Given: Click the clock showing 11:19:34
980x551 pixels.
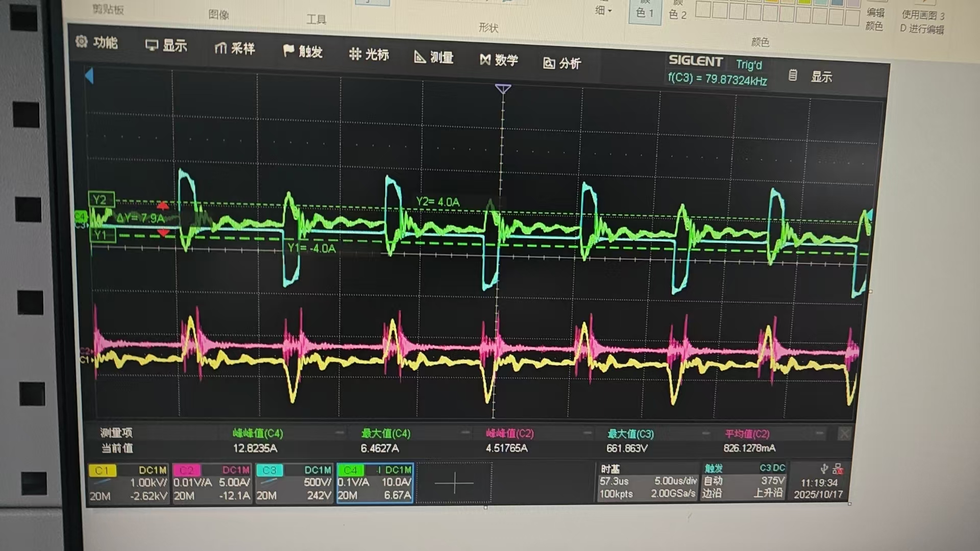Looking at the screenshot, I should pos(819,483).
